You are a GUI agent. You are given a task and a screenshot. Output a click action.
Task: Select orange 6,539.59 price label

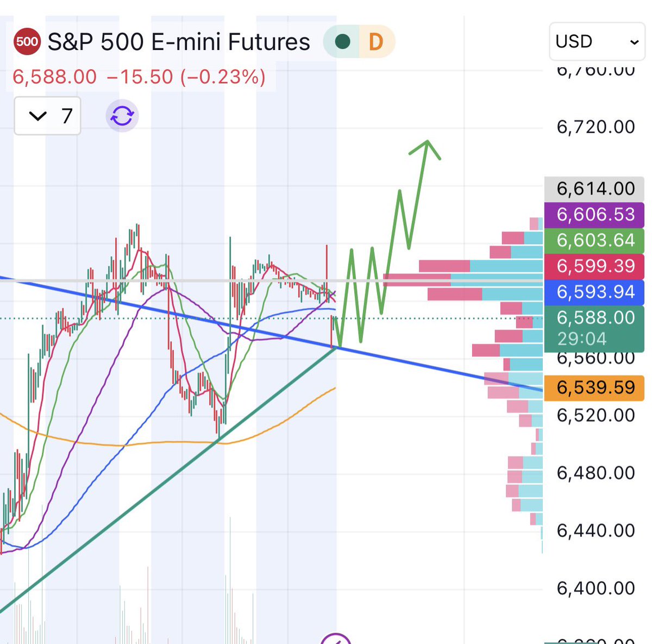pyautogui.click(x=594, y=388)
